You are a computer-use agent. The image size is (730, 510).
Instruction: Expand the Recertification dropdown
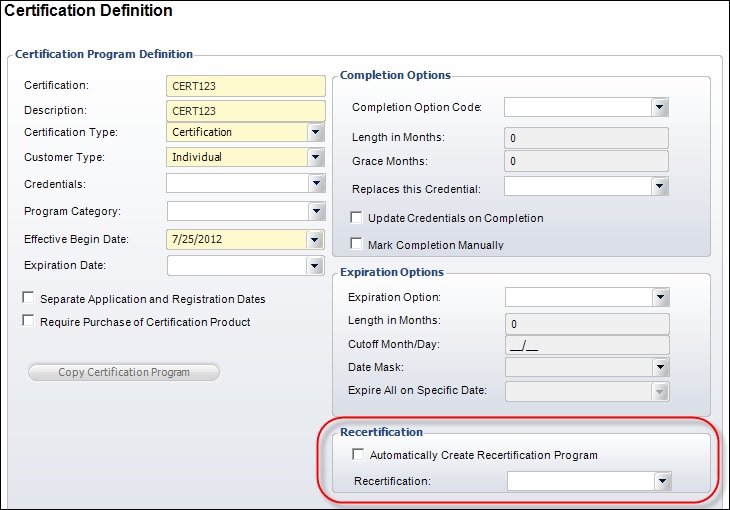click(662, 481)
